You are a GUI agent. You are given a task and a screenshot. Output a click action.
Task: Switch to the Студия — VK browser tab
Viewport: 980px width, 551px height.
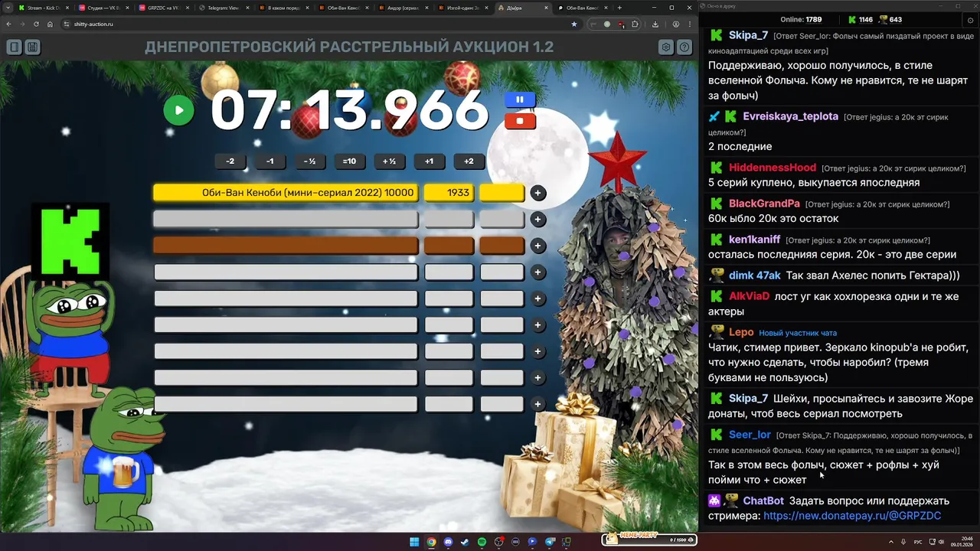(103, 8)
